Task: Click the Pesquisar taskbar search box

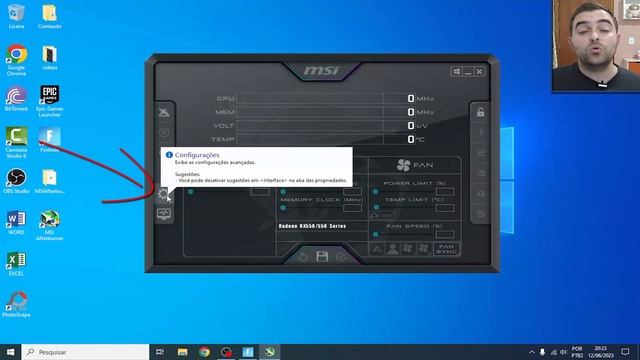Action: [85, 352]
